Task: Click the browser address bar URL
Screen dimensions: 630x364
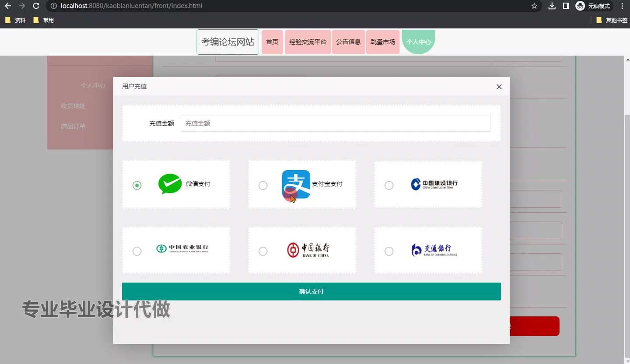Action: pyautogui.click(x=132, y=6)
